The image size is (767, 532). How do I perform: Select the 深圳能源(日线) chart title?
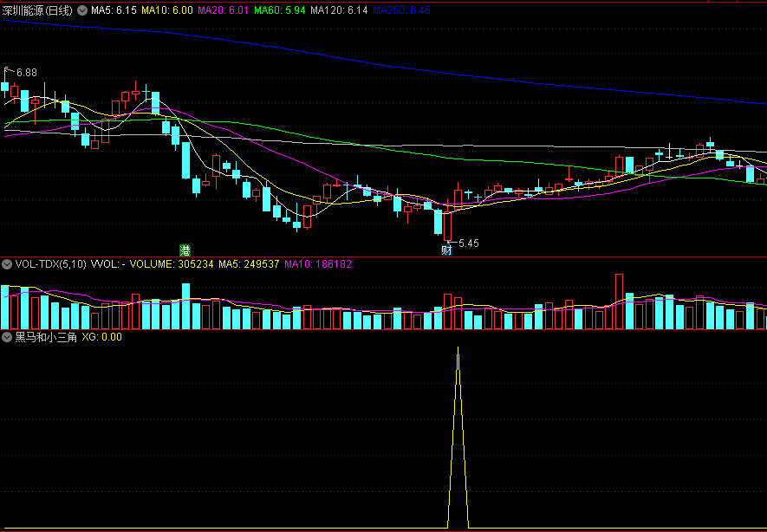(x=37, y=10)
